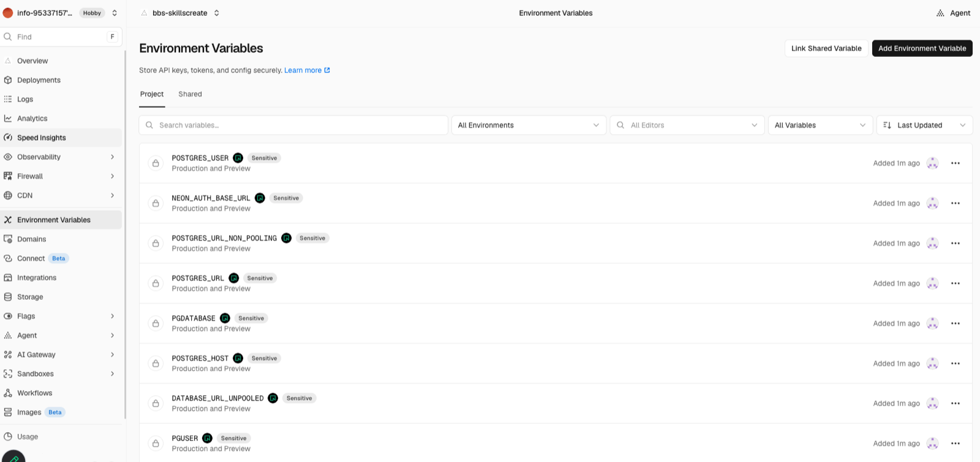Click Add Environment Variable button
Screen dimensions: 980x462
pos(922,48)
